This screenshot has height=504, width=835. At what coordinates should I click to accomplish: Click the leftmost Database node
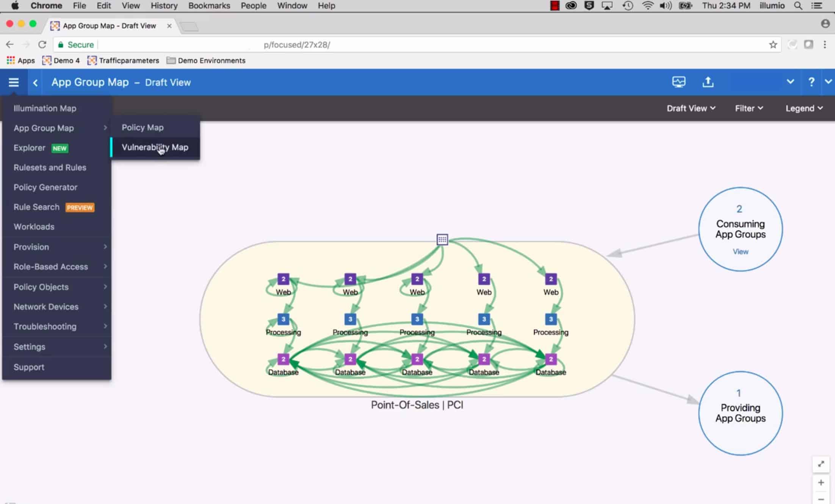283,359
